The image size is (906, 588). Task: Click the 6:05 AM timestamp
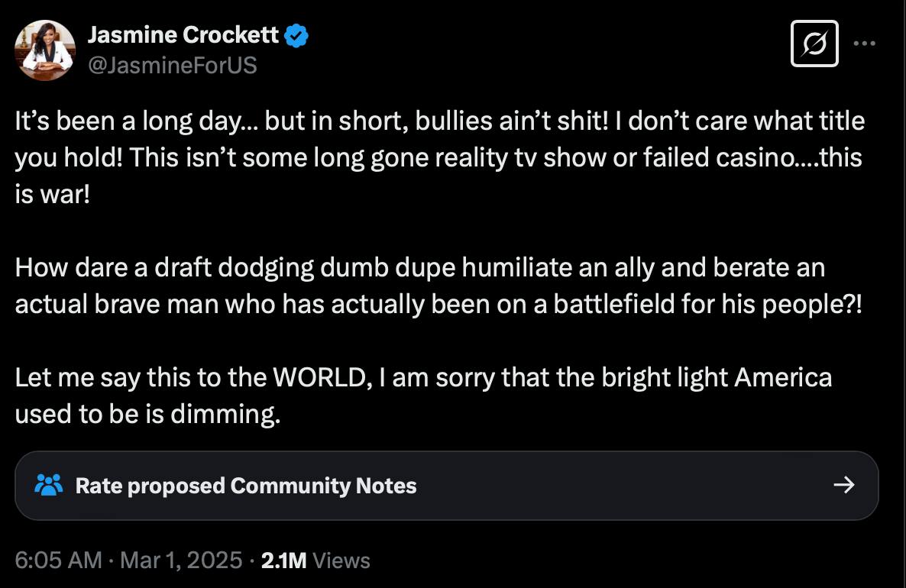coord(58,561)
